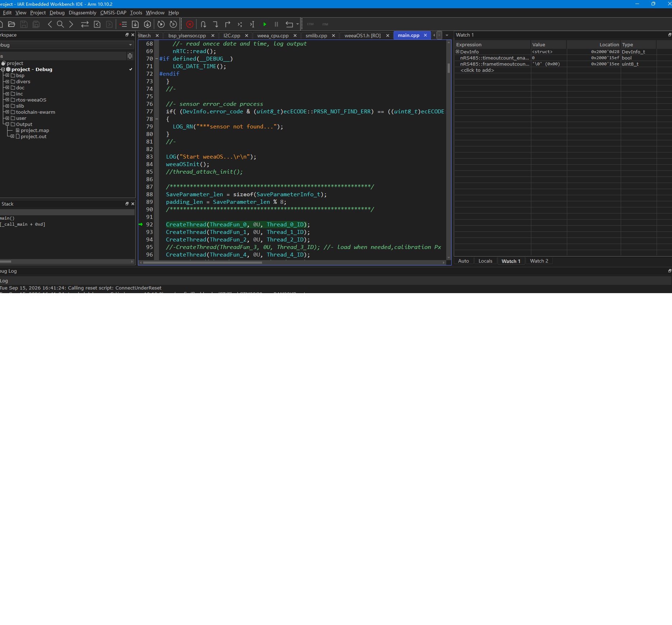Expand DevInfo struct in Watch 1

tap(458, 52)
